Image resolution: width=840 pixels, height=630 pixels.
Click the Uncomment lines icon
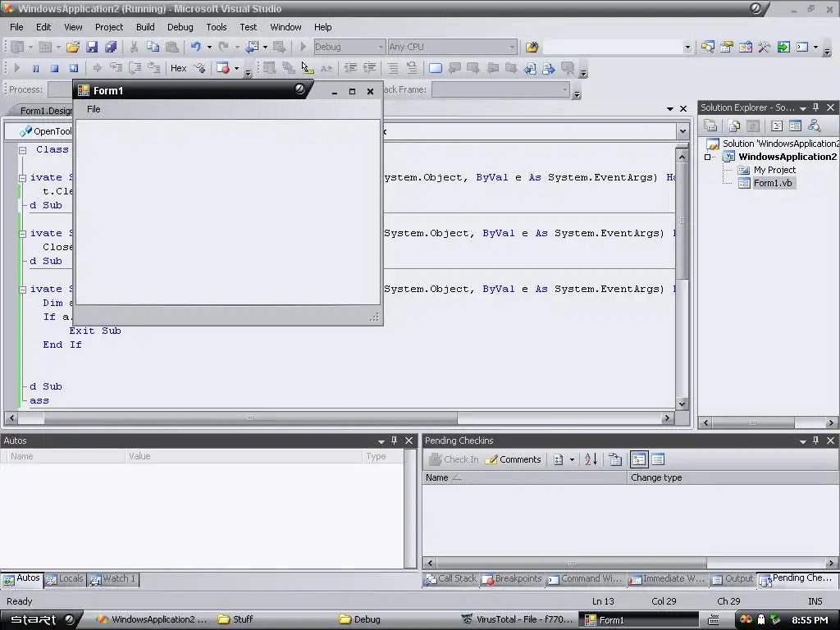[x=412, y=68]
